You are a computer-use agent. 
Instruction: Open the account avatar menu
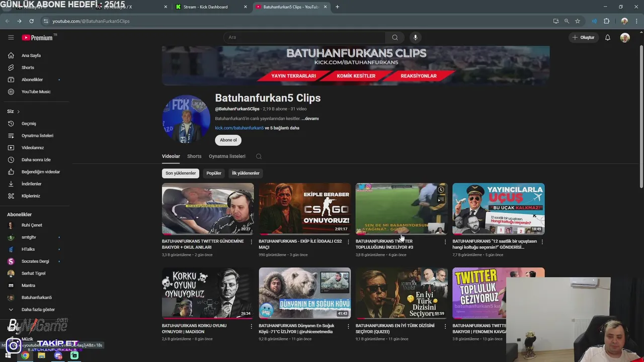625,37
